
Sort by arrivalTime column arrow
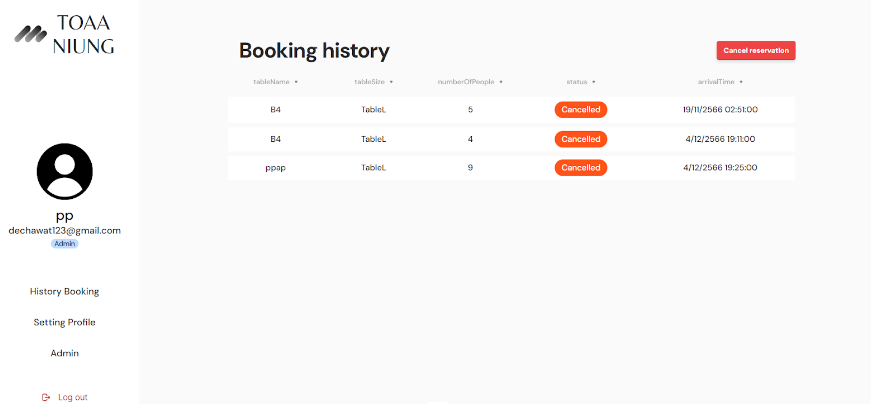point(741,82)
